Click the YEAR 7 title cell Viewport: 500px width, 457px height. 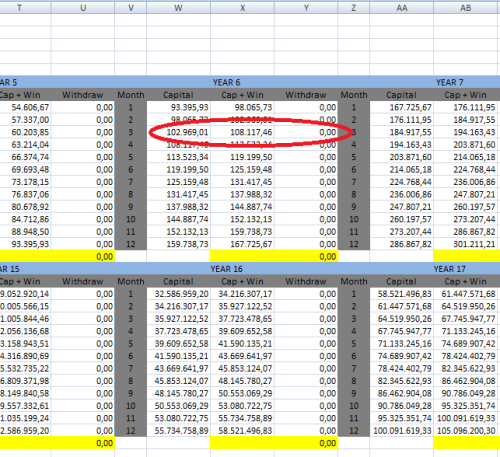tap(449, 82)
